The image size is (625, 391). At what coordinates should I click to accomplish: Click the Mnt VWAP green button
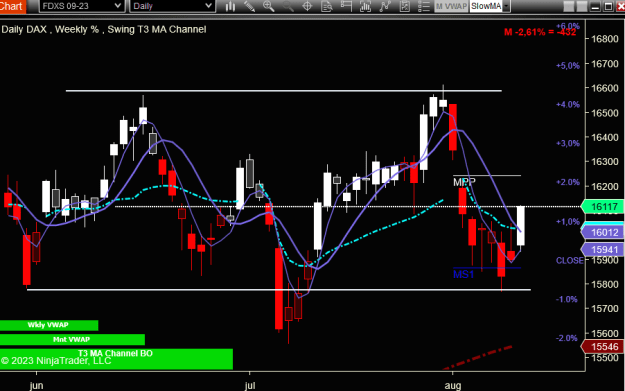pyautogui.click(x=72, y=340)
